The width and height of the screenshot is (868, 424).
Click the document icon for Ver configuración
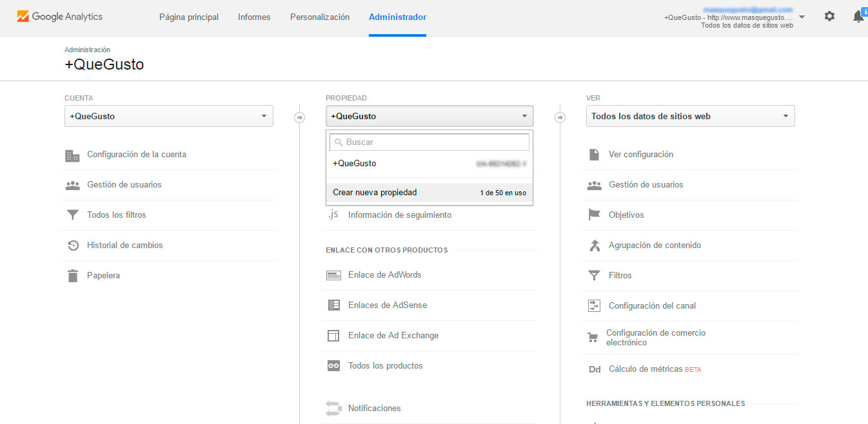(594, 155)
